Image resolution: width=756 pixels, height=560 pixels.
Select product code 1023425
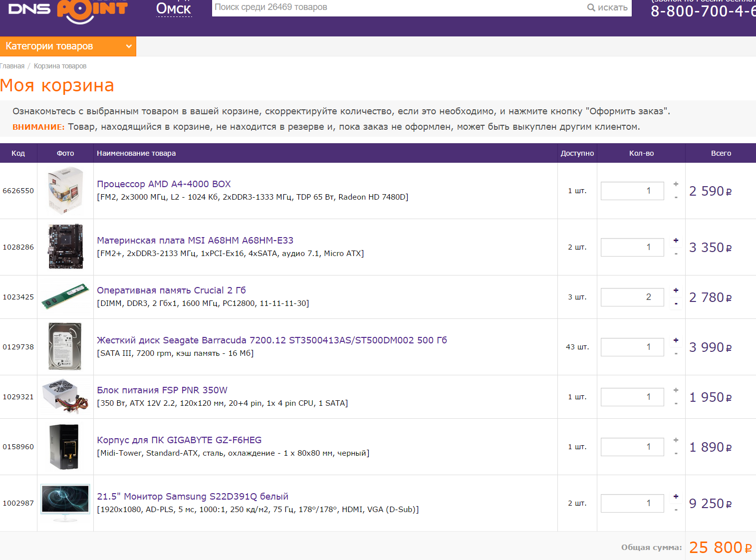click(x=18, y=297)
